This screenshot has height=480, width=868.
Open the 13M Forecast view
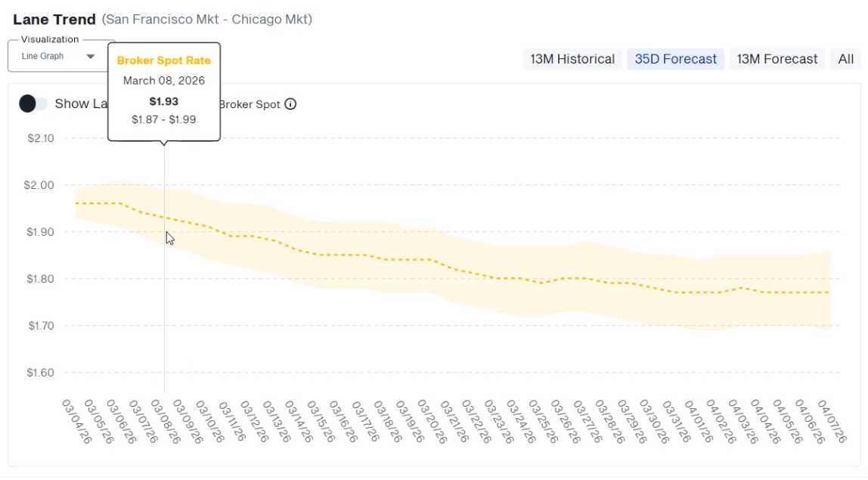coord(777,59)
